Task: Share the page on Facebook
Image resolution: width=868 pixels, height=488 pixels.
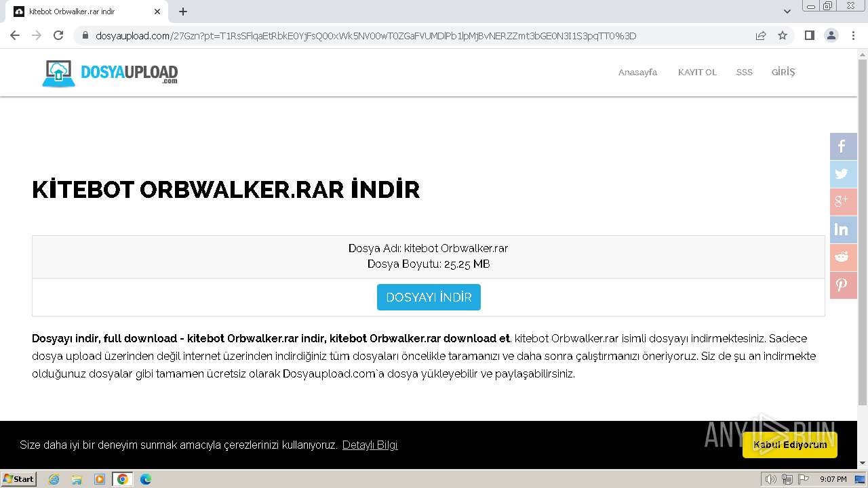Action: pos(844,146)
